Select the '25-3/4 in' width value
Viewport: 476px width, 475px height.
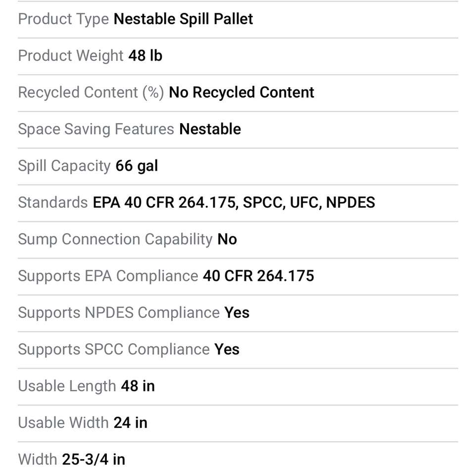pos(93,459)
